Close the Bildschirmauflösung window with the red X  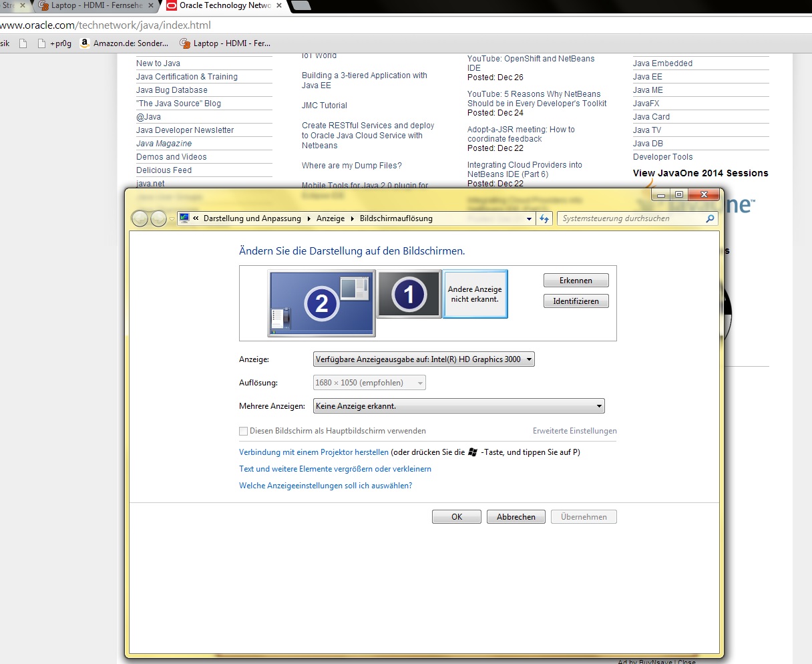[704, 194]
